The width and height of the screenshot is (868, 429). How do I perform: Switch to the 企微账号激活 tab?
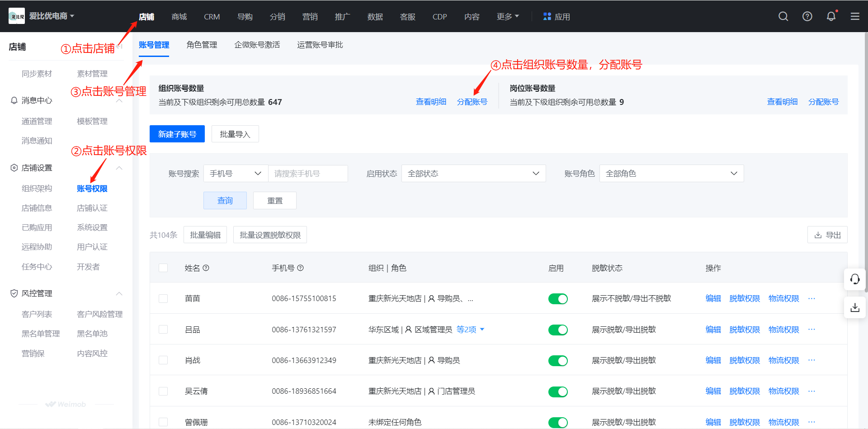[257, 45]
